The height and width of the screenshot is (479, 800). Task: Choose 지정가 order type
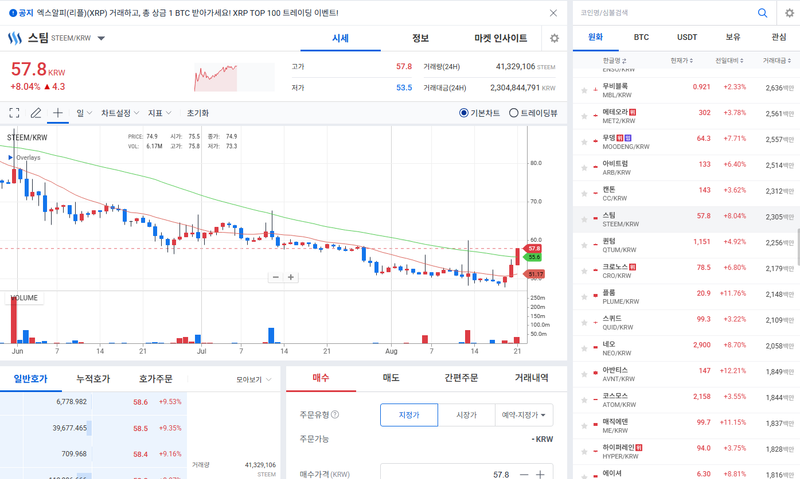tap(409, 415)
